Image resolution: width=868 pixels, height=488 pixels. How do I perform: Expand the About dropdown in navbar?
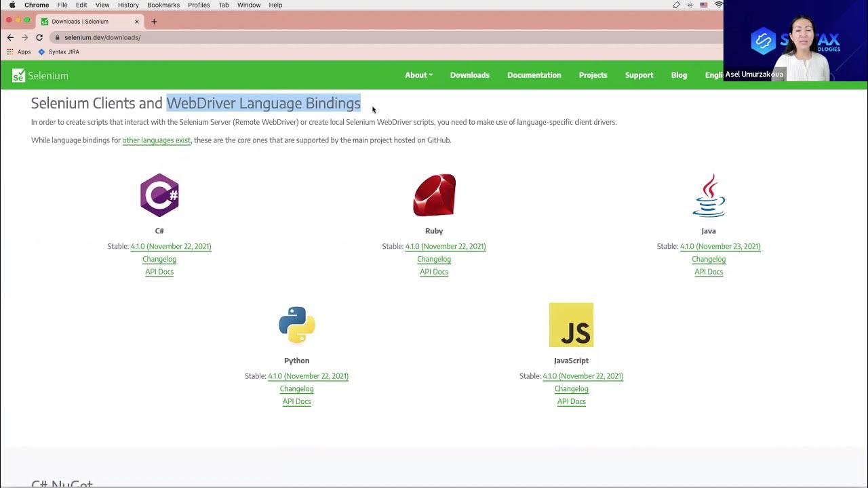tap(418, 75)
